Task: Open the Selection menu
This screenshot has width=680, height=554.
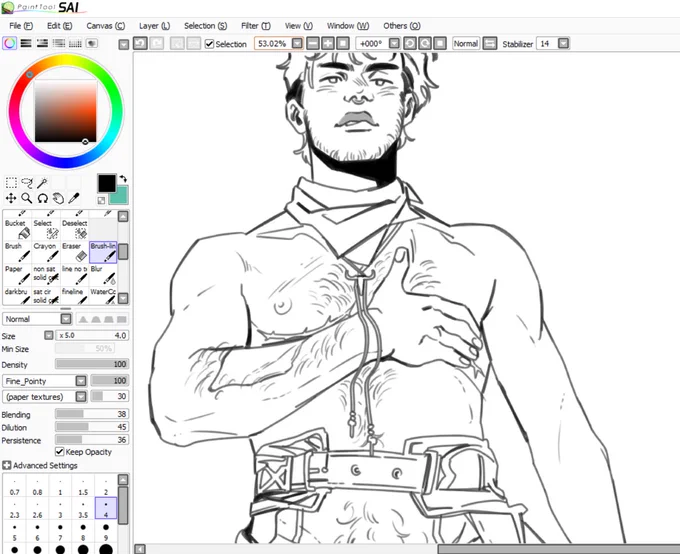Action: click(206, 26)
